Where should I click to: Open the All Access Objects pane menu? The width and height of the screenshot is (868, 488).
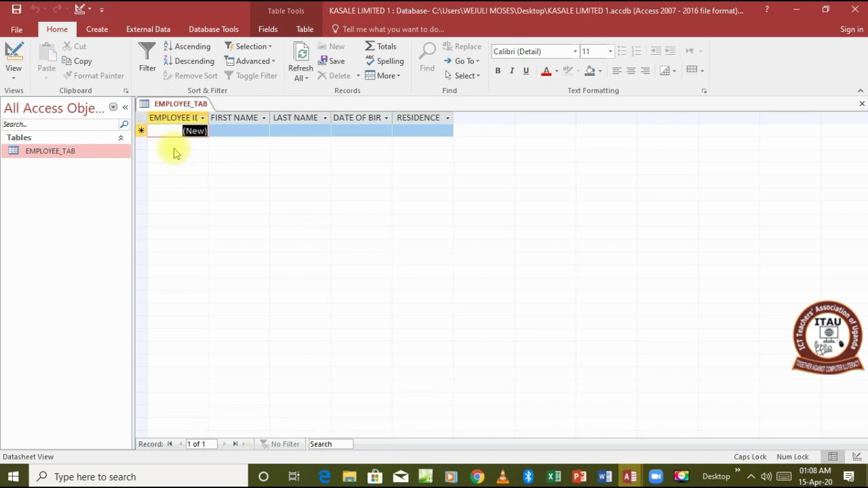coord(113,108)
